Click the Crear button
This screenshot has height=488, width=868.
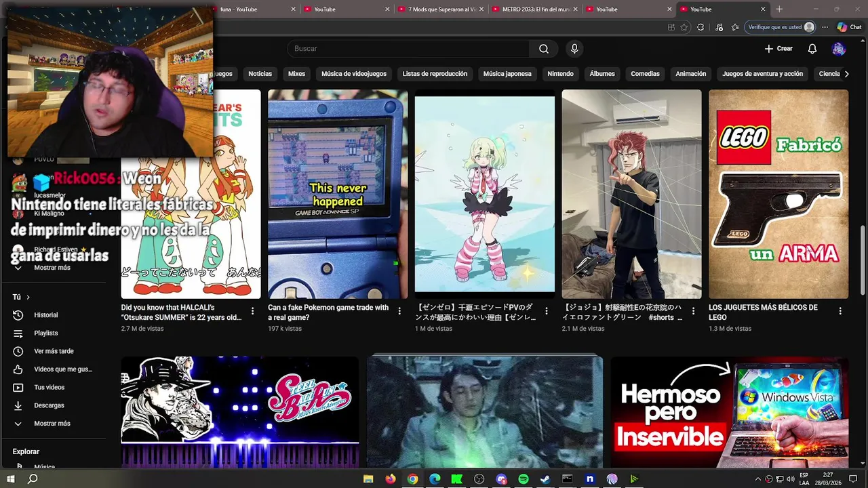coord(778,49)
